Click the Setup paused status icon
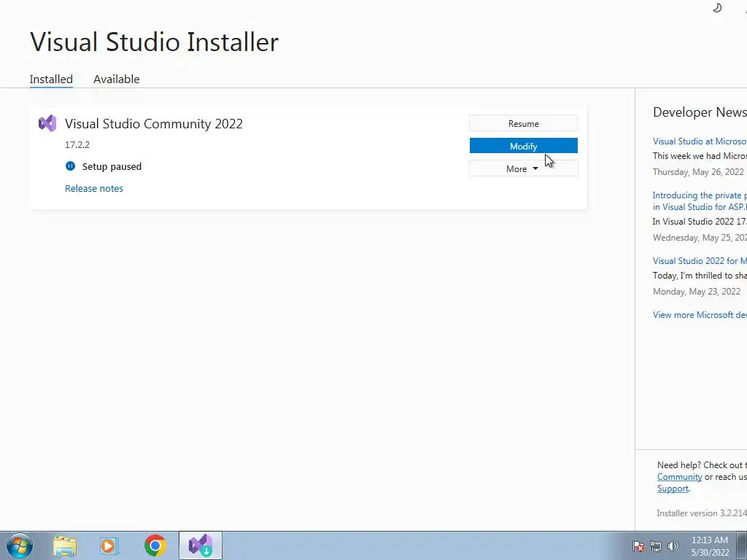Image resolution: width=747 pixels, height=560 pixels. (x=71, y=166)
